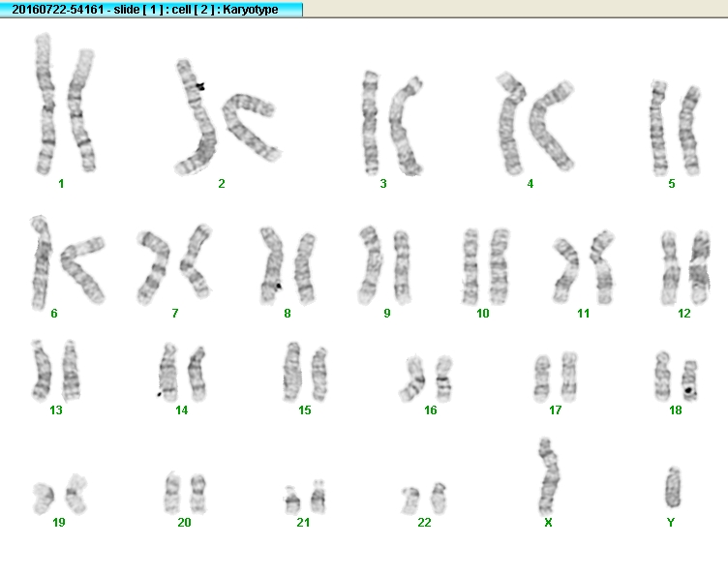Click the green label "9"

coord(387,314)
